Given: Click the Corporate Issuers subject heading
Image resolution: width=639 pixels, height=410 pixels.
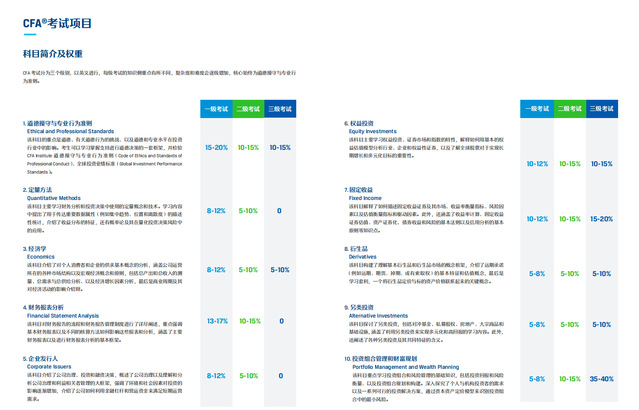Looking at the screenshot, I should [51, 367].
